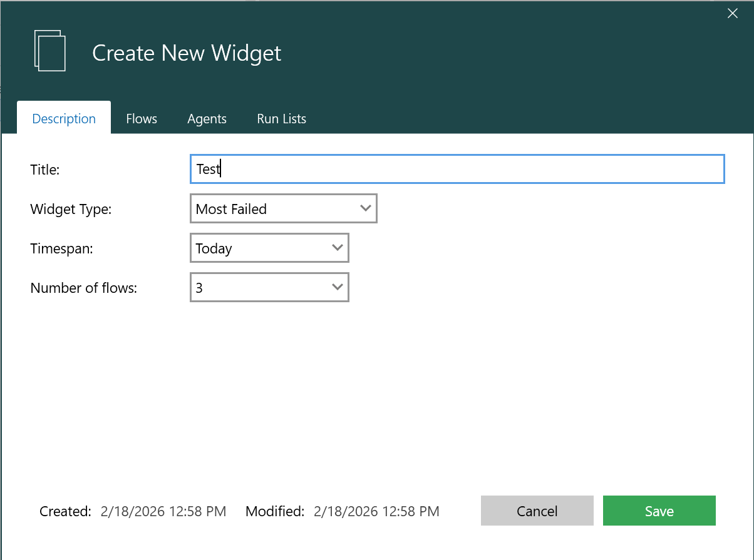This screenshot has width=754, height=560.
Task: Open the Agents tab
Action: (x=207, y=119)
